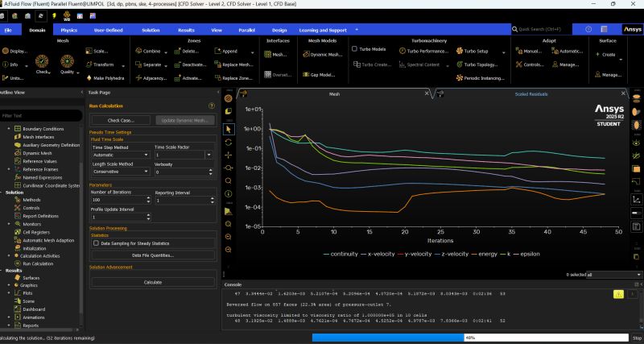The height and width of the screenshot is (344, 644).
Task: Open Dynamic Mesh model
Action: (323, 54)
